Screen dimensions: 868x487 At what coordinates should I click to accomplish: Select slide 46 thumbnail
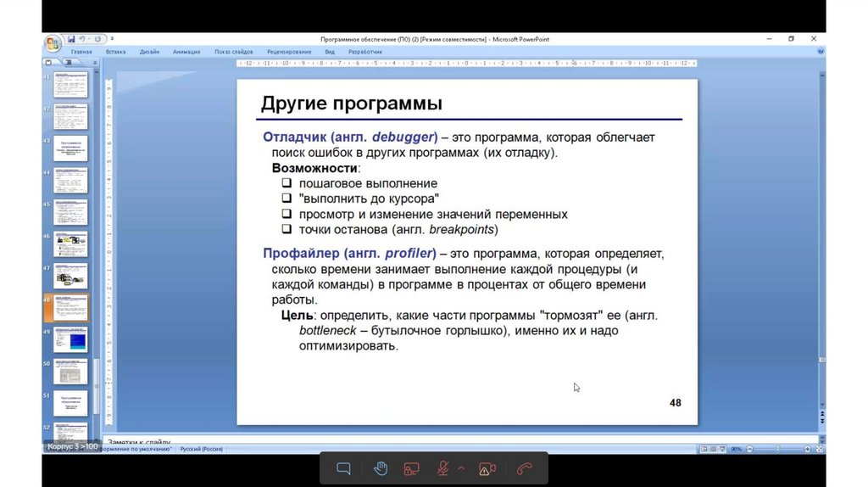[70, 244]
